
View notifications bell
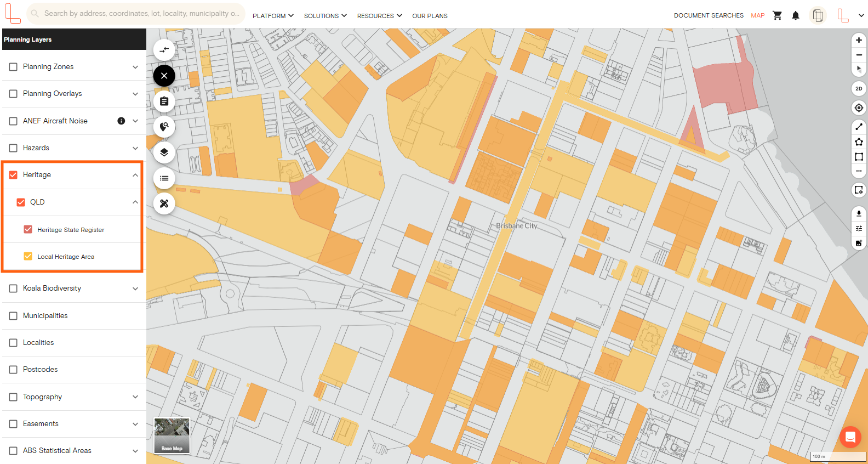point(796,15)
